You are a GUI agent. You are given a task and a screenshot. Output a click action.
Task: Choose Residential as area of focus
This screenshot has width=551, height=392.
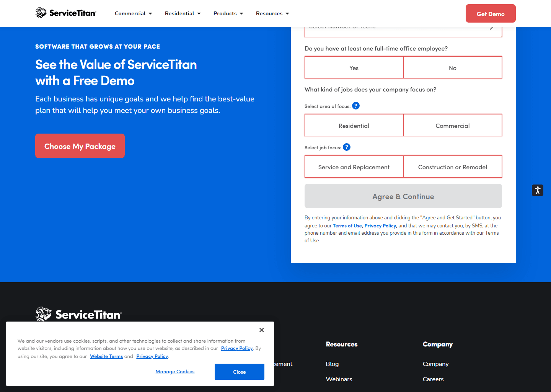(354, 126)
